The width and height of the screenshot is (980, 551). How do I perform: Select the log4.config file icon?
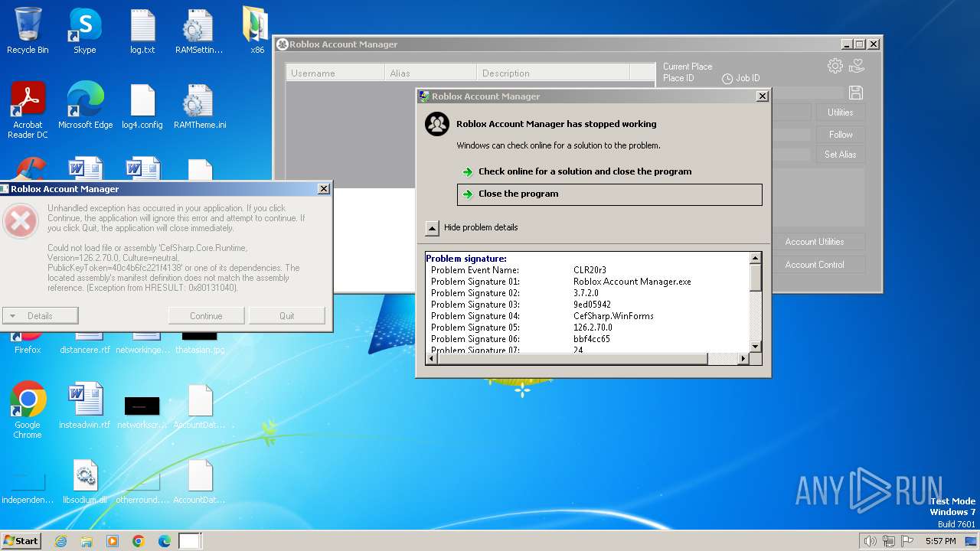142,106
